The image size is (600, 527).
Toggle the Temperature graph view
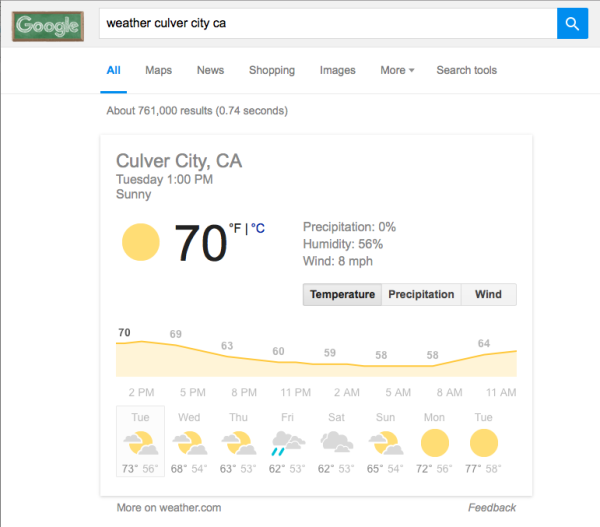[342, 294]
